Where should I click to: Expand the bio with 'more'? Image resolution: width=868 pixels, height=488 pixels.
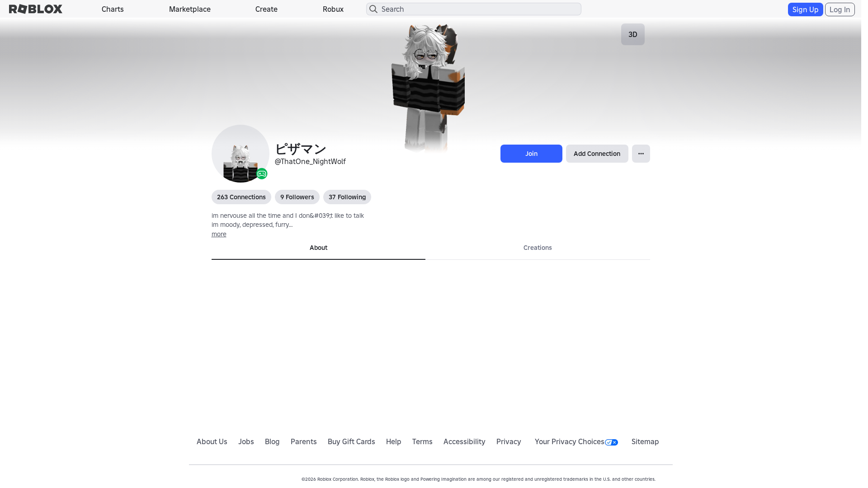point(219,234)
